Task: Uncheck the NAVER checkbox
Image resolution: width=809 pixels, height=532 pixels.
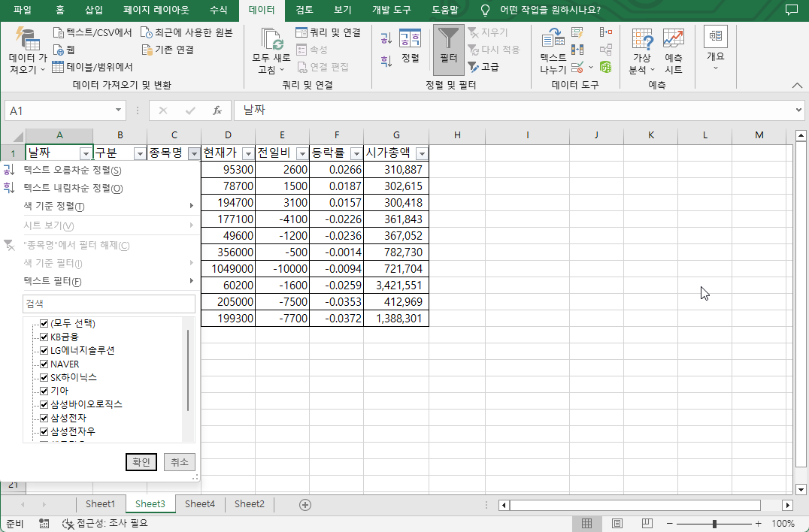Action: 44,364
